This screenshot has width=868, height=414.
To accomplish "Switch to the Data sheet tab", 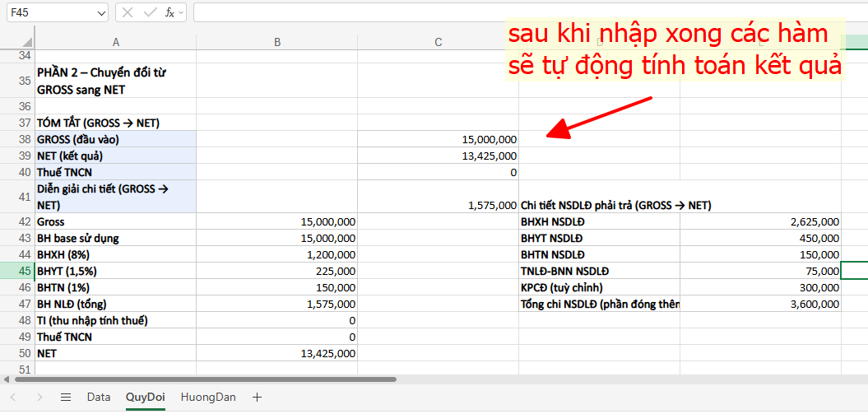I will [x=98, y=398].
